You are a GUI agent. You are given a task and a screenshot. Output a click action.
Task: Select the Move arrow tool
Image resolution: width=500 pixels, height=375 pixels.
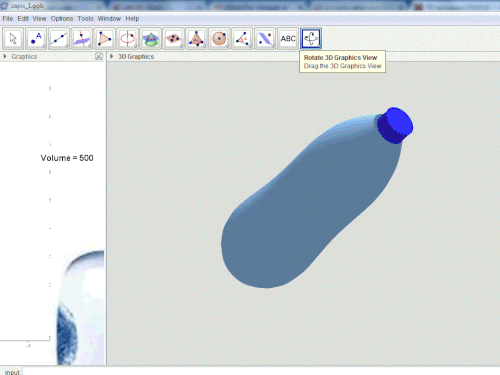coord(13,39)
